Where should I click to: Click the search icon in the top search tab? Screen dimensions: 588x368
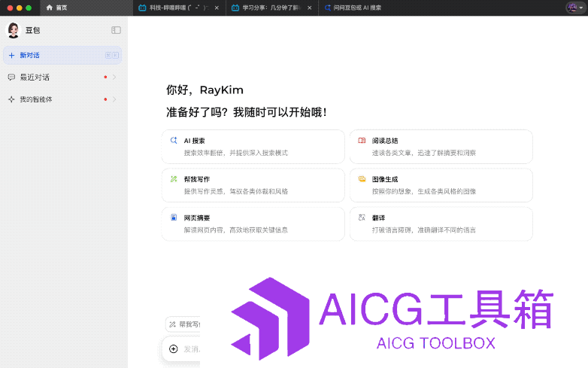[327, 8]
